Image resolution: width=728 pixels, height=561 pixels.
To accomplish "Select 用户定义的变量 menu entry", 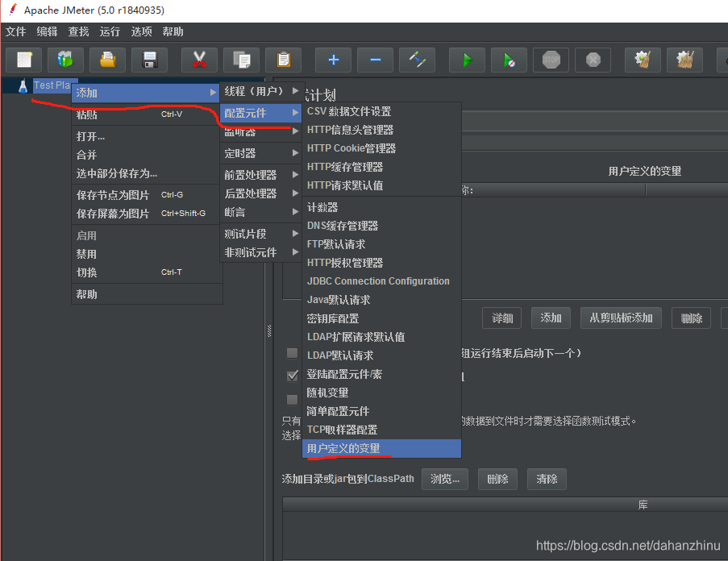I will click(381, 448).
